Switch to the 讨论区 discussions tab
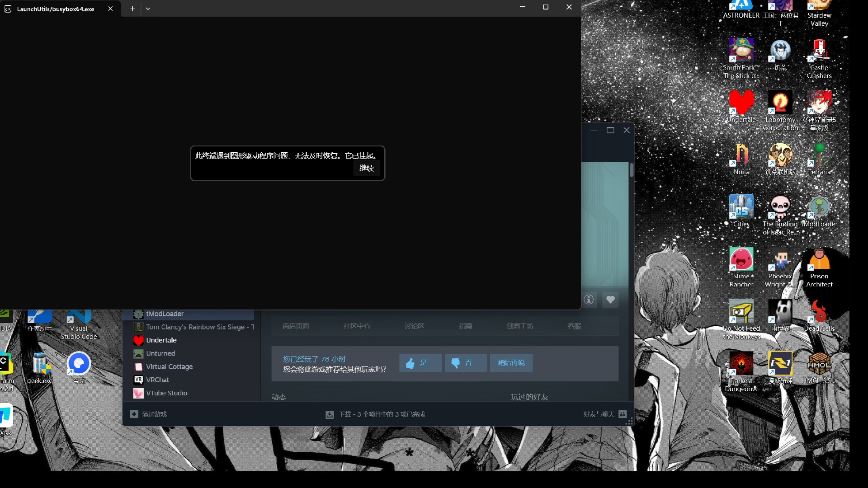Screen dimensions: 868x488 (x=414, y=326)
